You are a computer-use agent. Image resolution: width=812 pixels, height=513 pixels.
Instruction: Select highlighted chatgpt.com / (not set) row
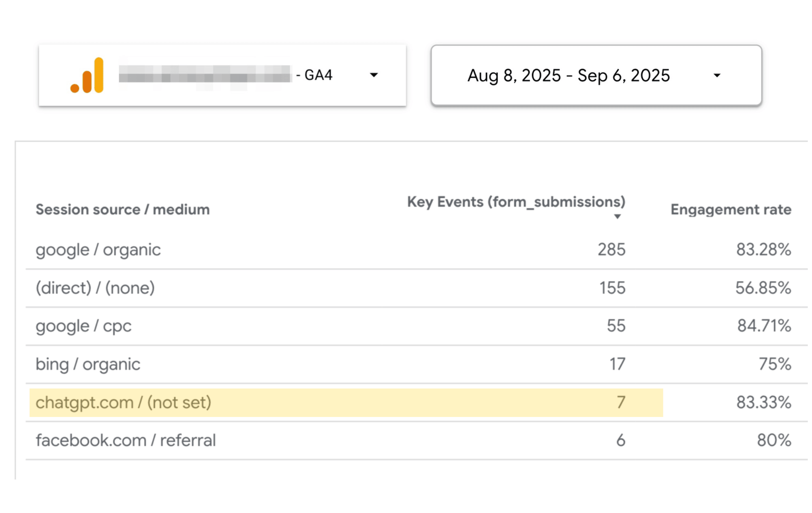pyautogui.click(x=416, y=402)
